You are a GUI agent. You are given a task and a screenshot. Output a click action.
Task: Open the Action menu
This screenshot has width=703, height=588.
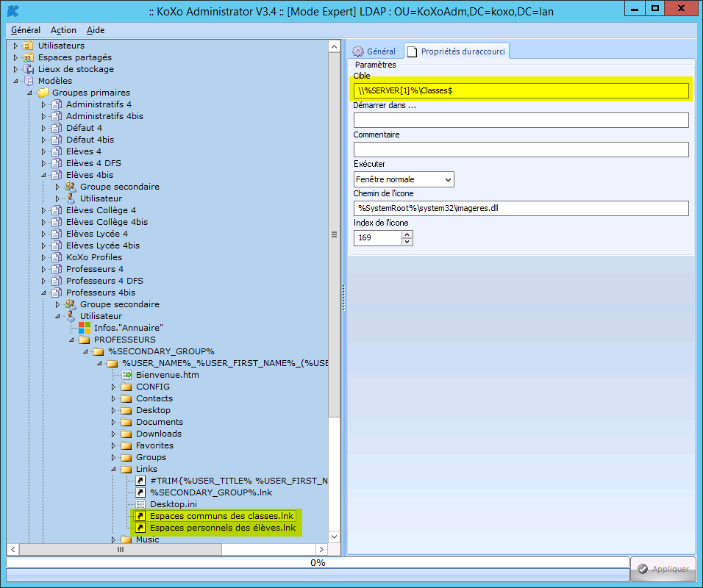(x=63, y=30)
